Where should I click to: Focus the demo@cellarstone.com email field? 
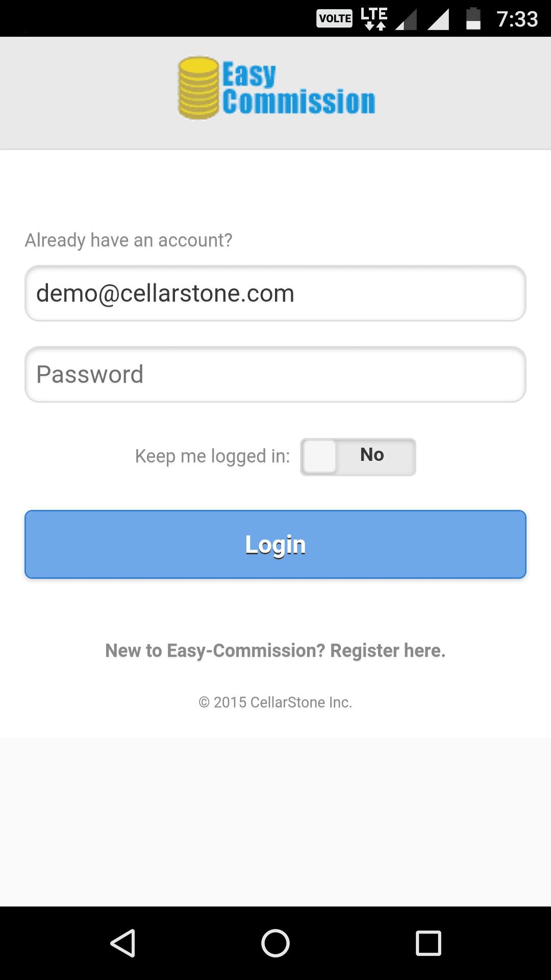(275, 293)
